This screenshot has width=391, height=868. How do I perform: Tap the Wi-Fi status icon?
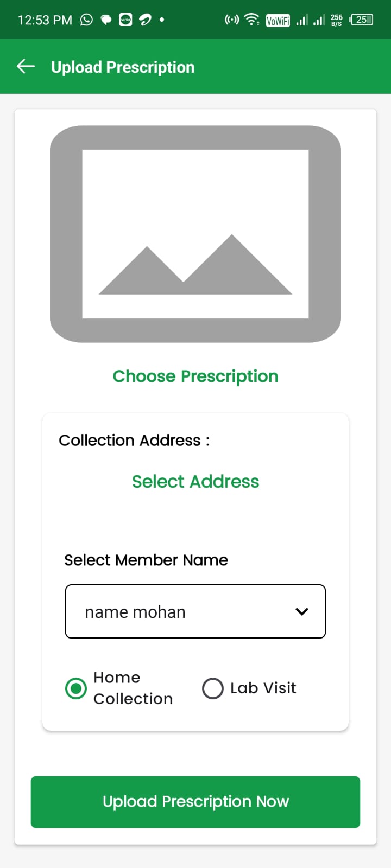[251, 20]
